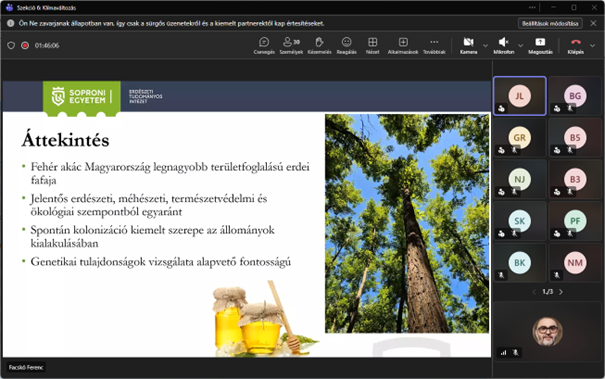Go to previous participants page
This screenshot has width=605, height=379.
point(534,292)
